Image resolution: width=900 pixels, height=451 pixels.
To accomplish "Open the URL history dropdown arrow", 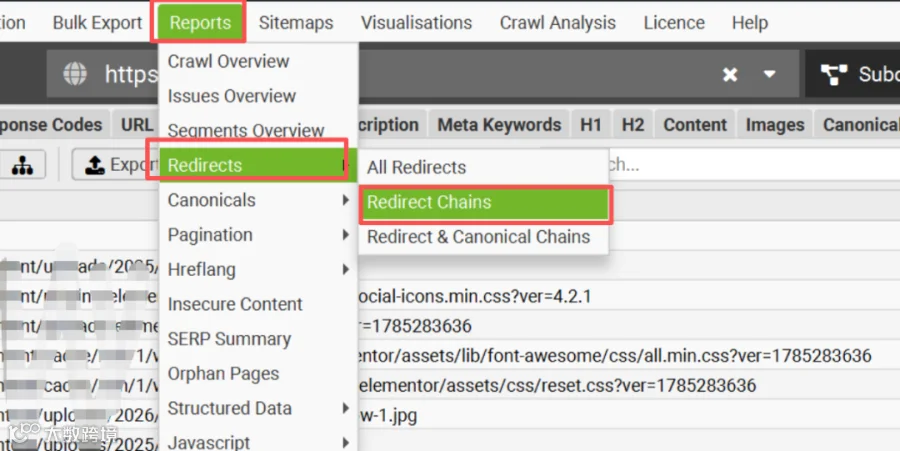I will (x=770, y=74).
